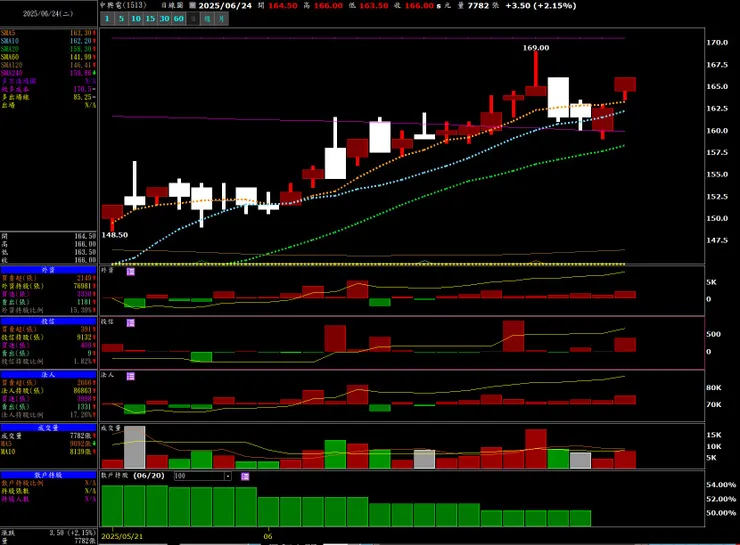Switch chart to 1-minute timeframe
The width and height of the screenshot is (740, 545).
tap(107, 19)
